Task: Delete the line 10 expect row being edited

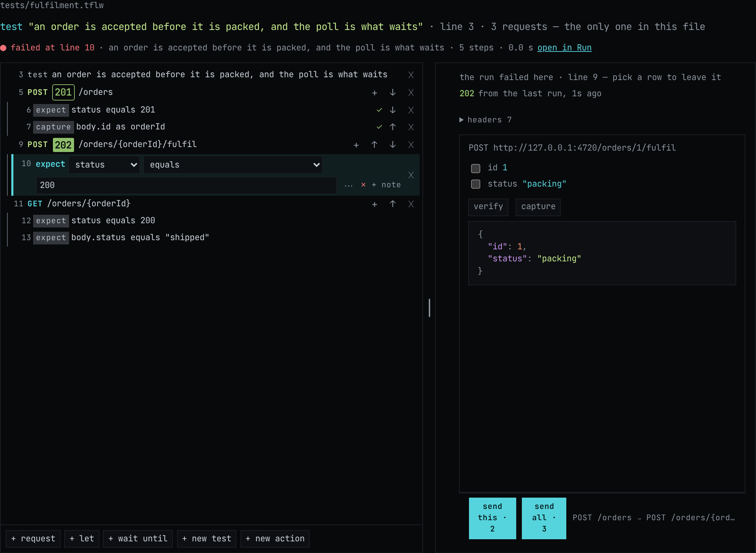Action: [x=411, y=175]
